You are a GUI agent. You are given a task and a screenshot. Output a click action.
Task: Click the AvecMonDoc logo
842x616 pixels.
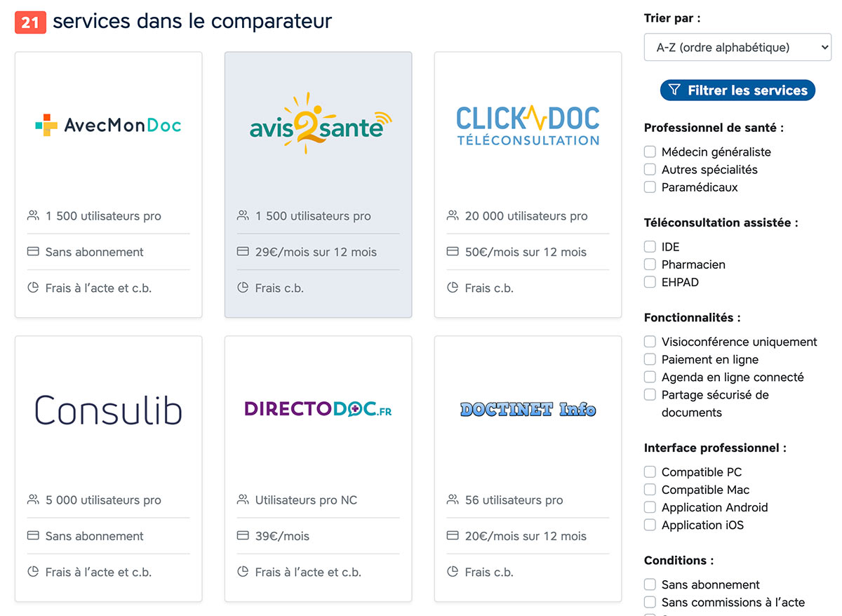(108, 125)
